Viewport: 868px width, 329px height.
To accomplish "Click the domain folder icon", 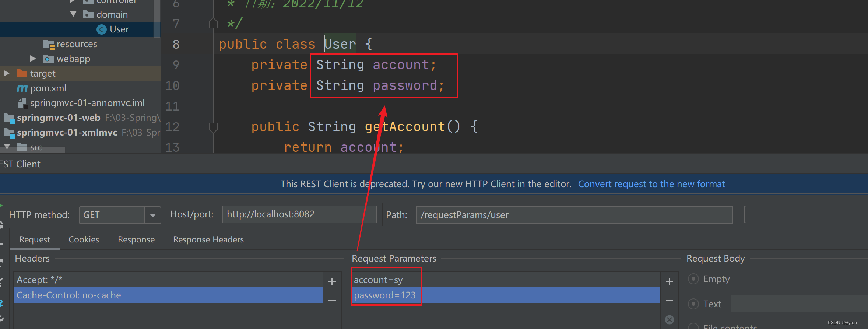I will (x=88, y=14).
